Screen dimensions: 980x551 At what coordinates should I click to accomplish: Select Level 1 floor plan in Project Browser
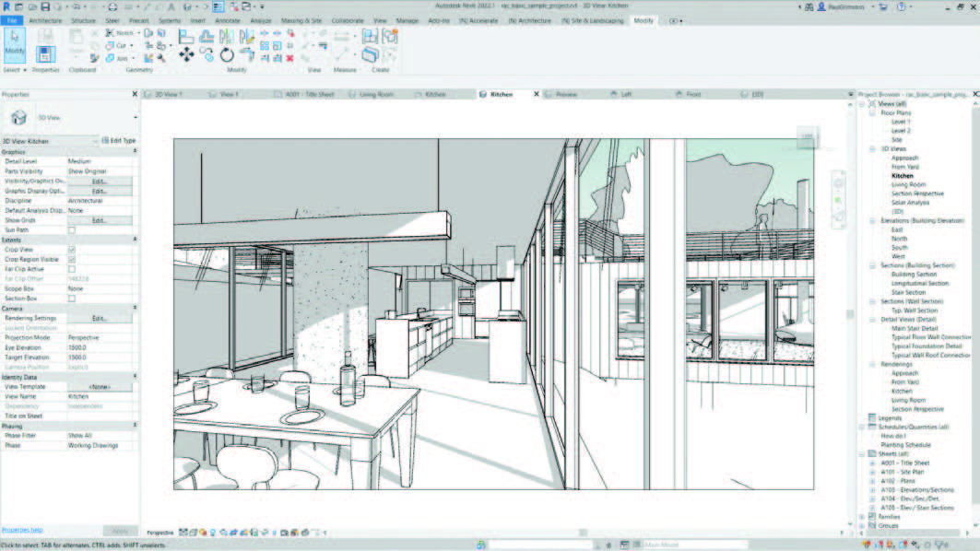[900, 122]
